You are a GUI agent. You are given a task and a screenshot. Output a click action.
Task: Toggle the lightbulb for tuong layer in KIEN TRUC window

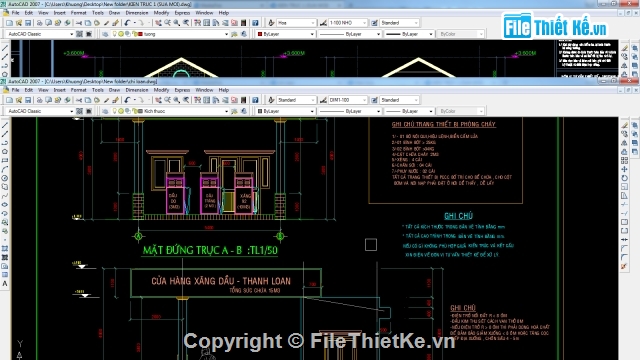point(115,34)
